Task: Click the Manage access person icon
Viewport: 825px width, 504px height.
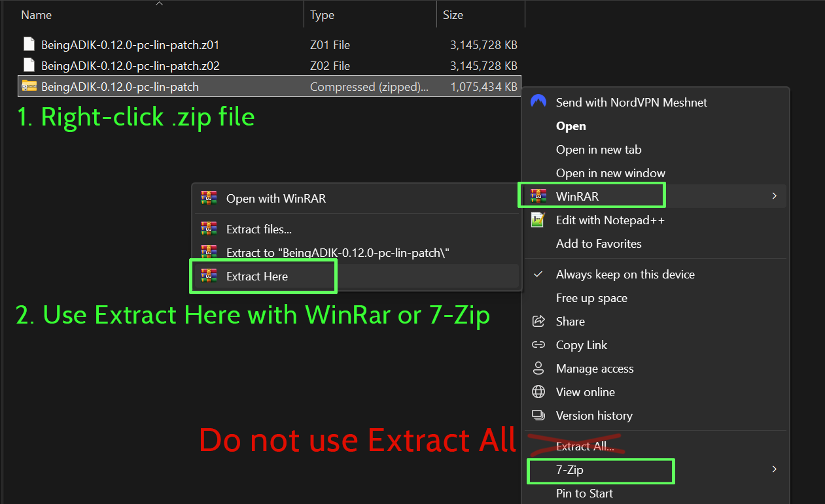Action: [538, 368]
